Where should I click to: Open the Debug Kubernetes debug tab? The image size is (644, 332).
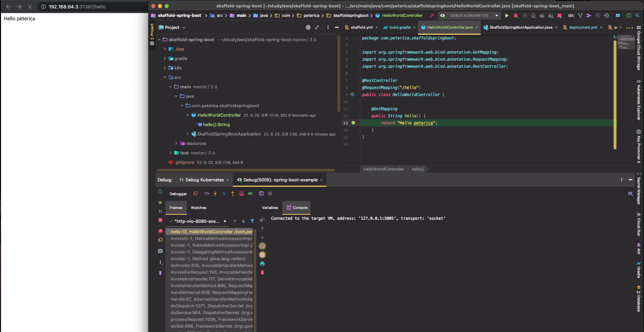[204, 180]
